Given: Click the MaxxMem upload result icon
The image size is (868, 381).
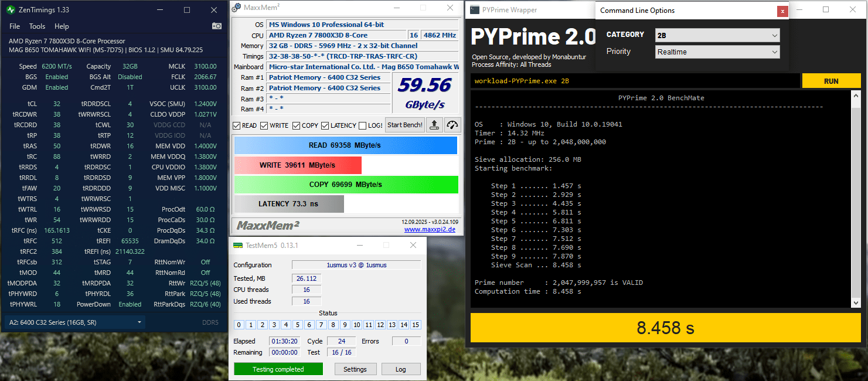Looking at the screenshot, I should tap(434, 125).
